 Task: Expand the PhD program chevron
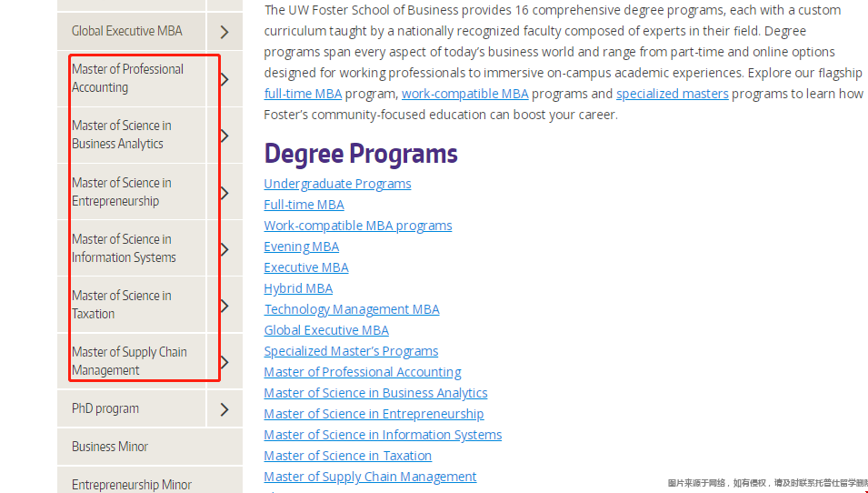(x=224, y=408)
